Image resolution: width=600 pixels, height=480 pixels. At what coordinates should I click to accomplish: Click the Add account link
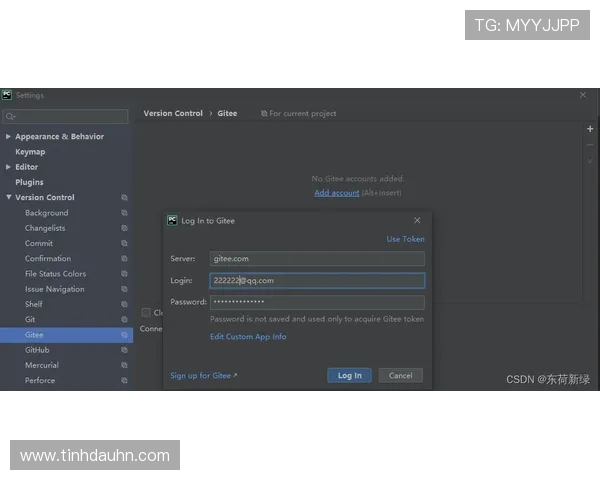(337, 193)
